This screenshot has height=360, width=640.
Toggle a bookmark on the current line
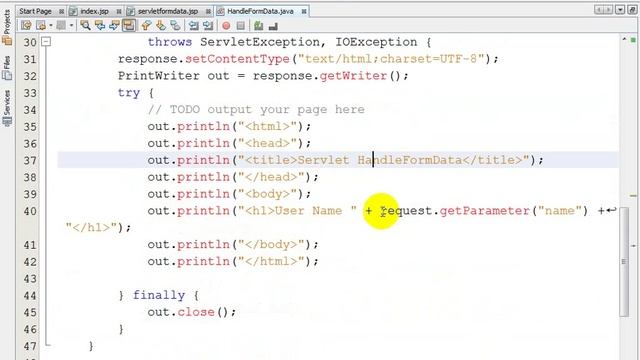pyautogui.click(x=176, y=25)
